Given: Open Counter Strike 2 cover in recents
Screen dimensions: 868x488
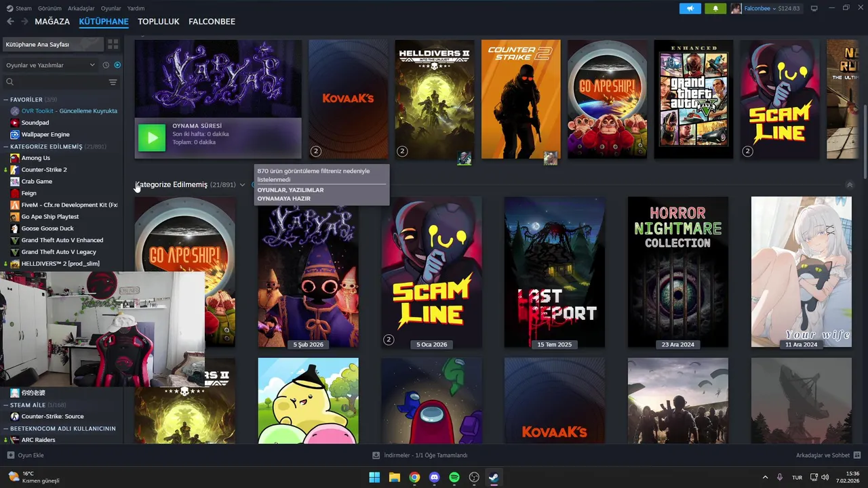Looking at the screenshot, I should pos(521,99).
